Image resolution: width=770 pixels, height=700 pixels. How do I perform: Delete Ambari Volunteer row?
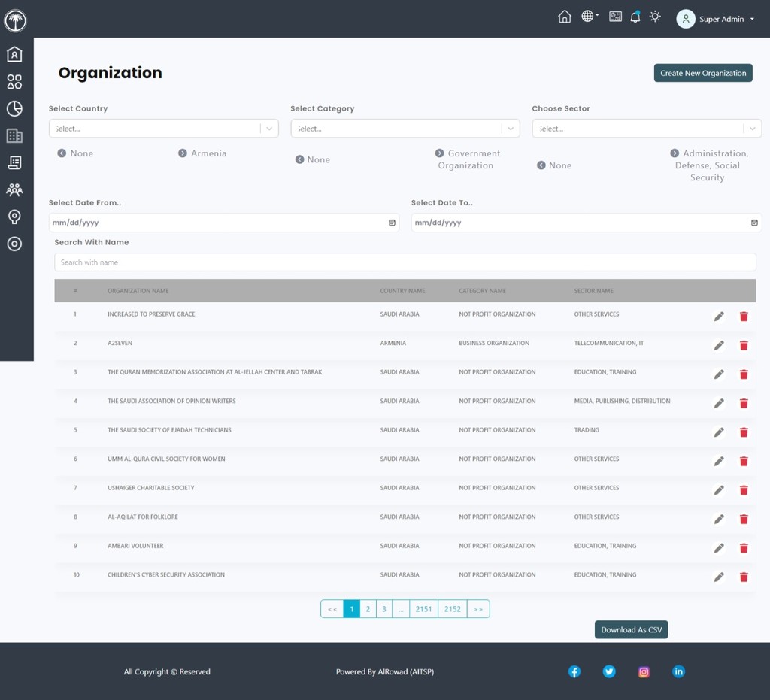(744, 548)
